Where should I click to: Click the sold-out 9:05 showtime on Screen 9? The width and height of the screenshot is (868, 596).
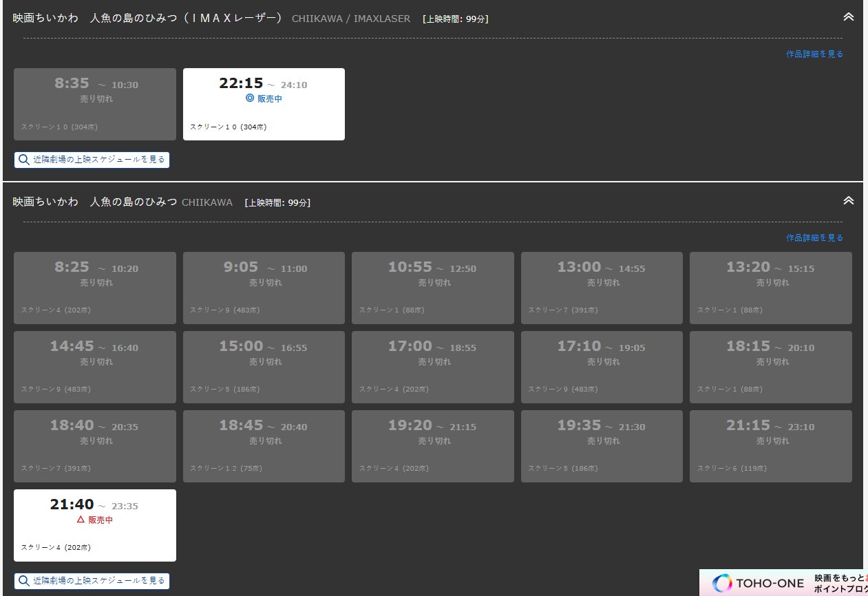coord(264,288)
